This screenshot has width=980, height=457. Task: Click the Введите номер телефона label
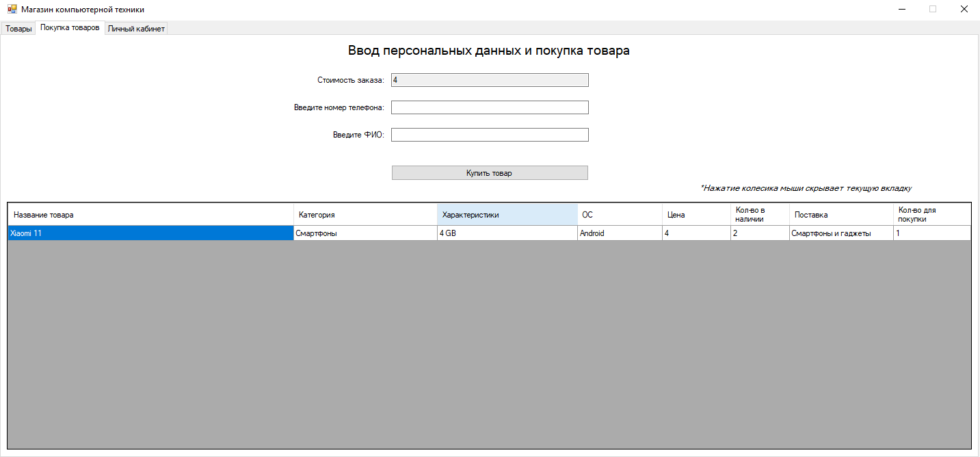coord(339,107)
